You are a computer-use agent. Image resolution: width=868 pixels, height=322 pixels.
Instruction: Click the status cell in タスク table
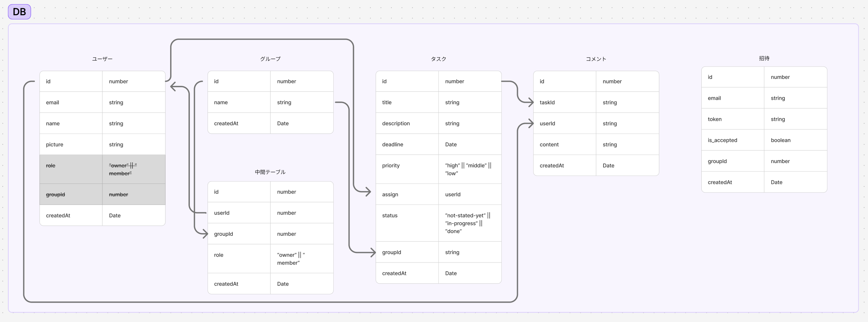click(407, 223)
